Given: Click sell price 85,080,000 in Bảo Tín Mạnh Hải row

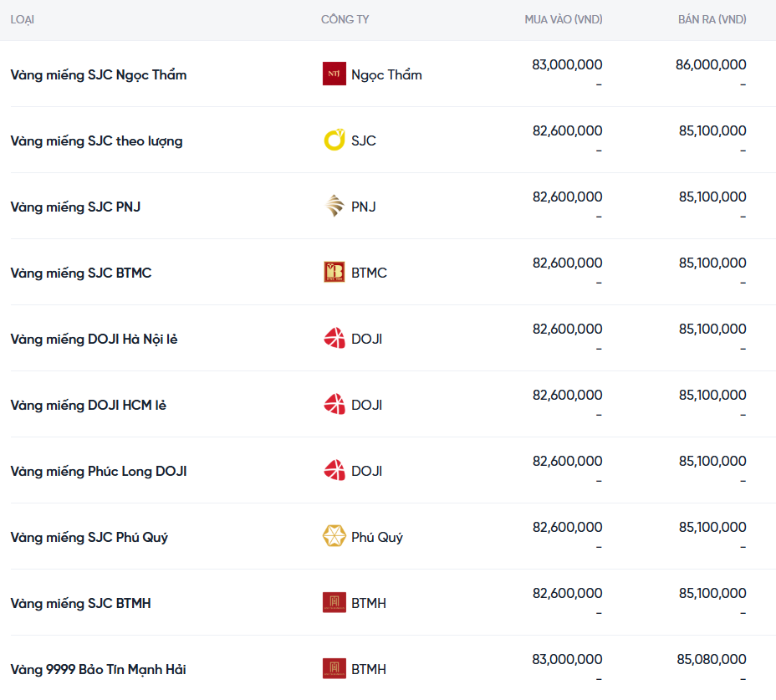Looking at the screenshot, I should 712,659.
